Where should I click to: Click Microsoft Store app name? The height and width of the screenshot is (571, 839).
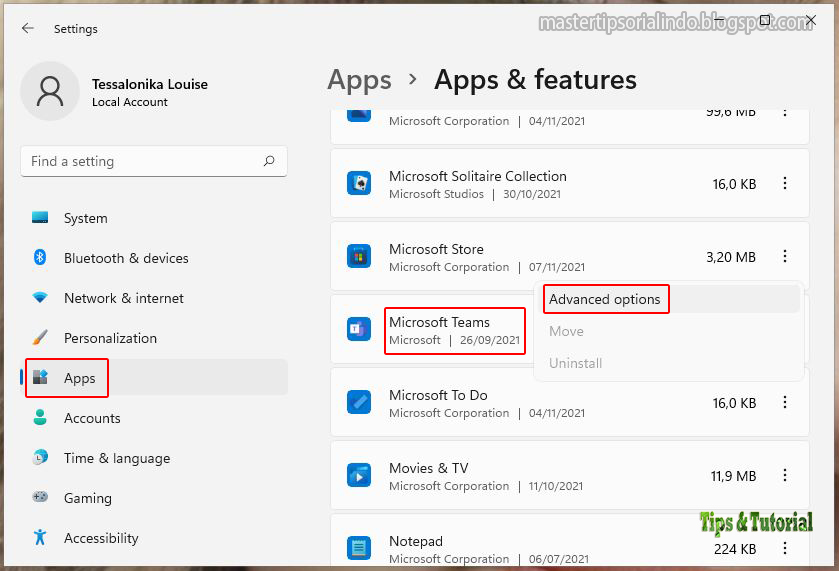[x=436, y=249]
